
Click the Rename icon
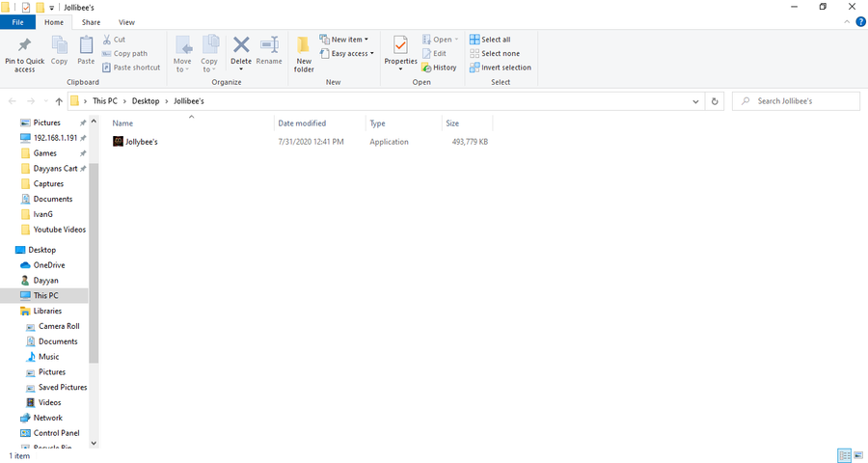tap(269, 45)
